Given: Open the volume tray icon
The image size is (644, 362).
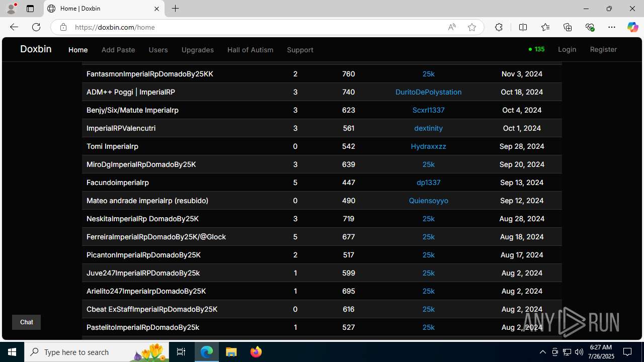Looking at the screenshot, I should [x=579, y=352].
